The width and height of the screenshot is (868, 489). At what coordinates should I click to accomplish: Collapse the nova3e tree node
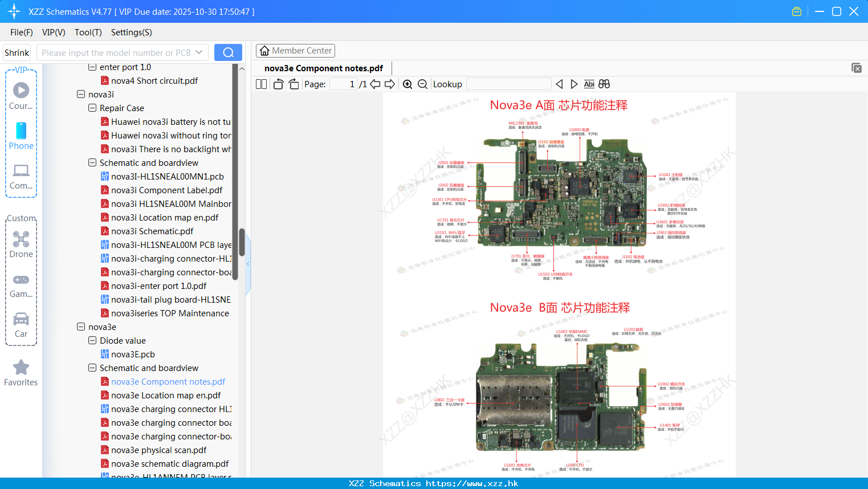pos(81,327)
